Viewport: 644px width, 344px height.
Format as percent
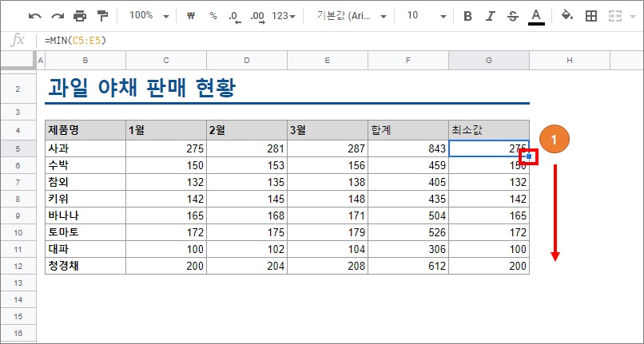pyautogui.click(x=213, y=16)
